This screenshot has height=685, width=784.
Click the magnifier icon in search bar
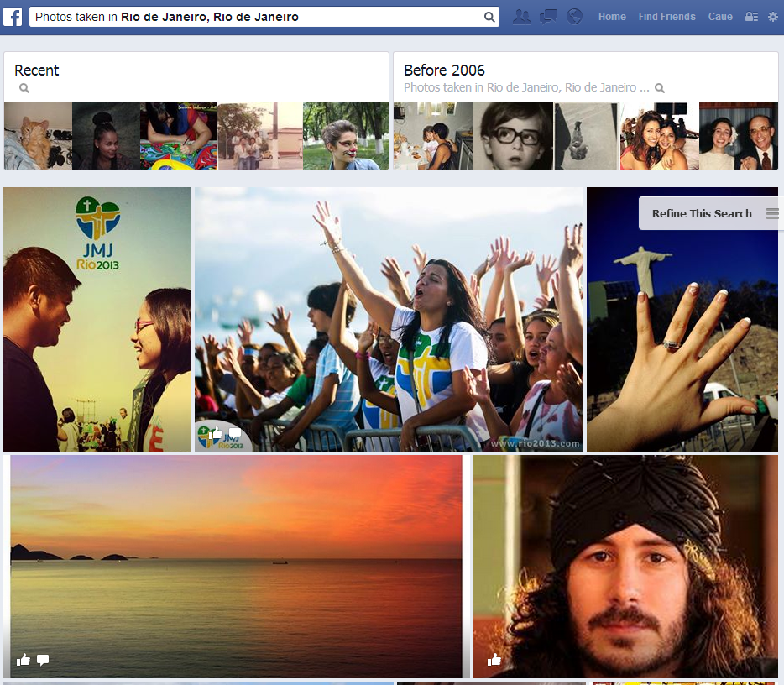(x=489, y=17)
